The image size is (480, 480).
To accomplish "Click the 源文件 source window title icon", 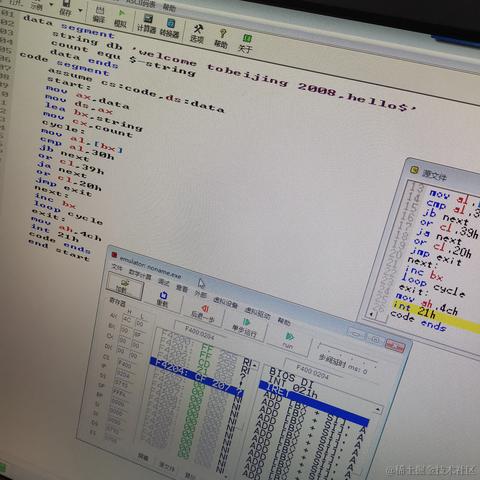I will pyautogui.click(x=414, y=170).
